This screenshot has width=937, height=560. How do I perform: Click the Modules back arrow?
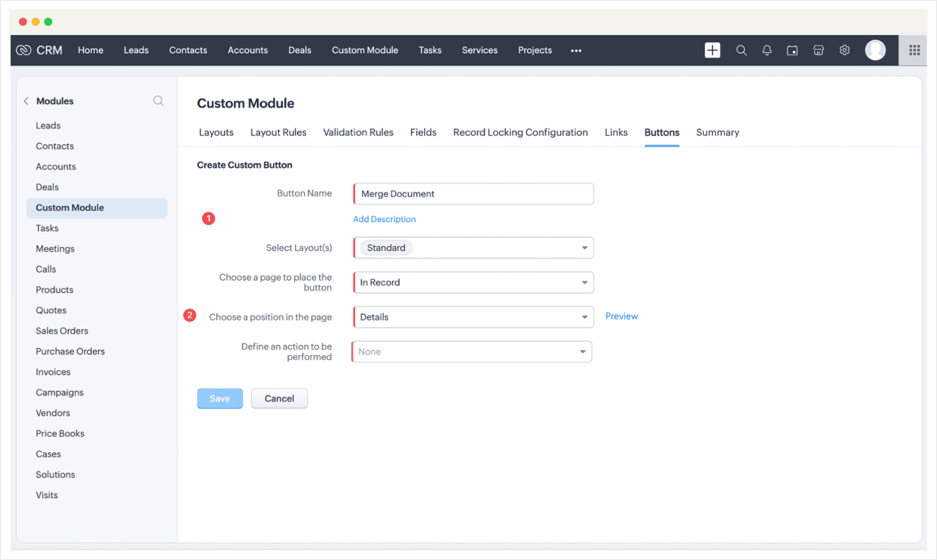26,101
